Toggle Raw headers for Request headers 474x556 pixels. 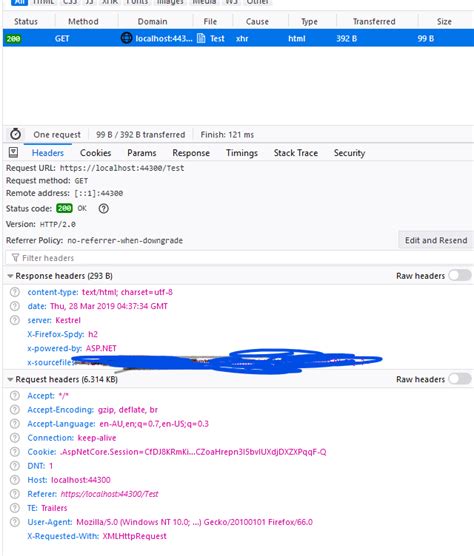click(x=460, y=379)
